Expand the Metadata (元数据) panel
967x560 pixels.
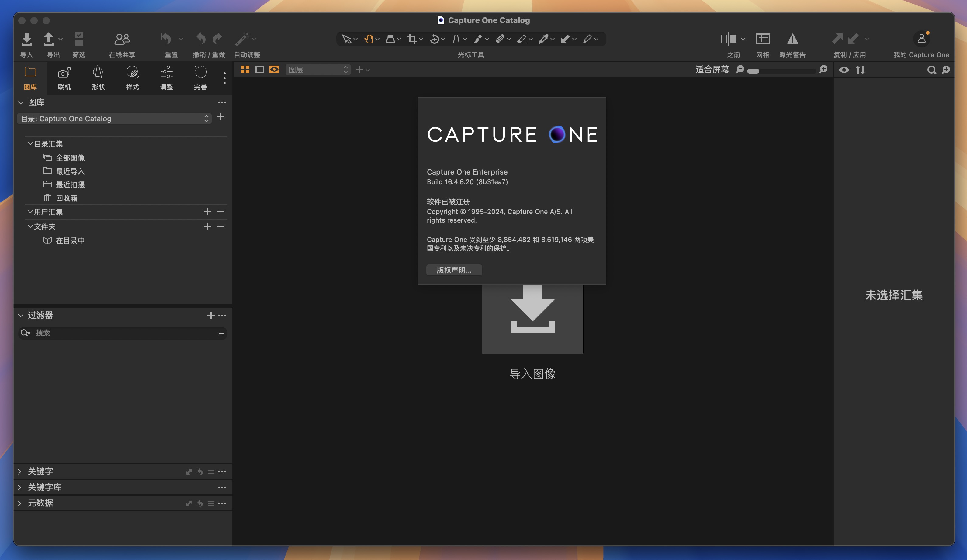[x=19, y=503]
